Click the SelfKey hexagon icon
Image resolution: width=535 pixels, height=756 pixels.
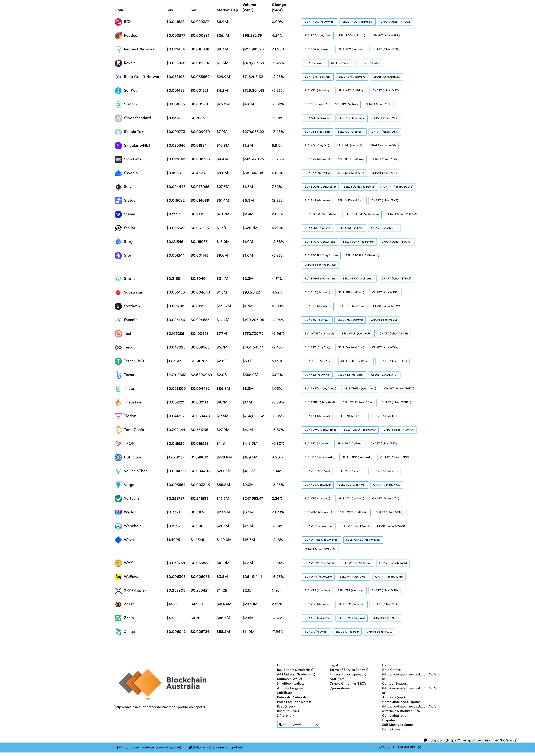tap(118, 91)
